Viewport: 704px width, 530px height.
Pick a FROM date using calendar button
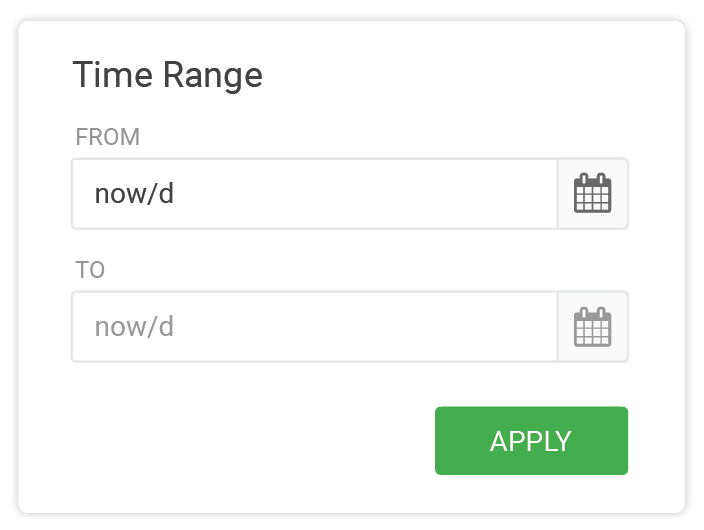point(593,194)
